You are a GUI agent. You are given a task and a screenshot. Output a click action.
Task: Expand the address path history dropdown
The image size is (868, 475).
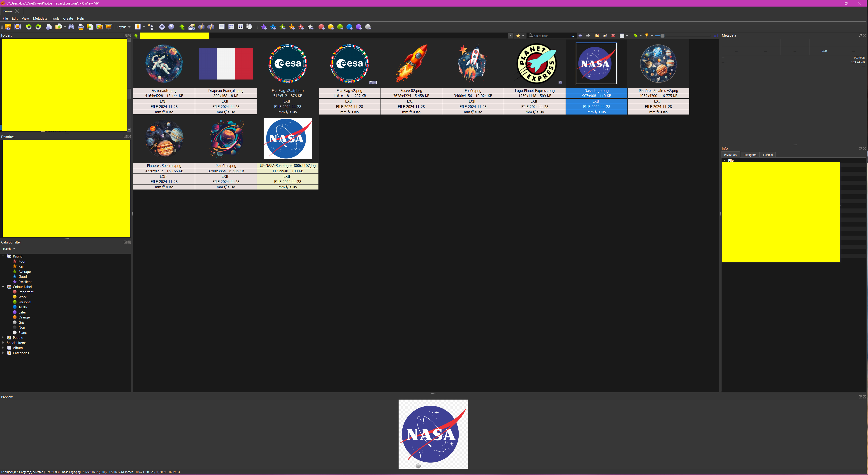coord(511,36)
